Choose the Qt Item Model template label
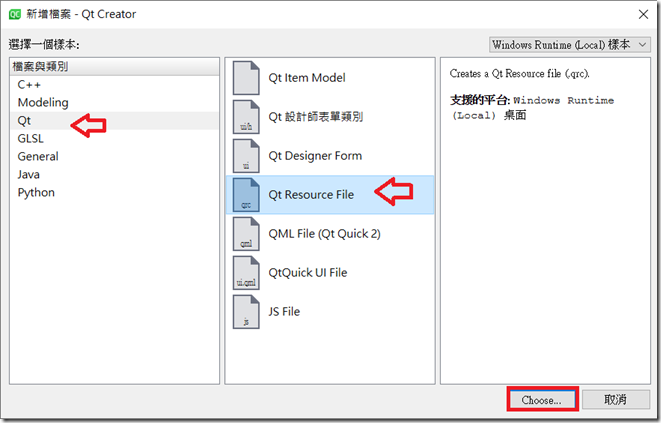 [x=307, y=78]
